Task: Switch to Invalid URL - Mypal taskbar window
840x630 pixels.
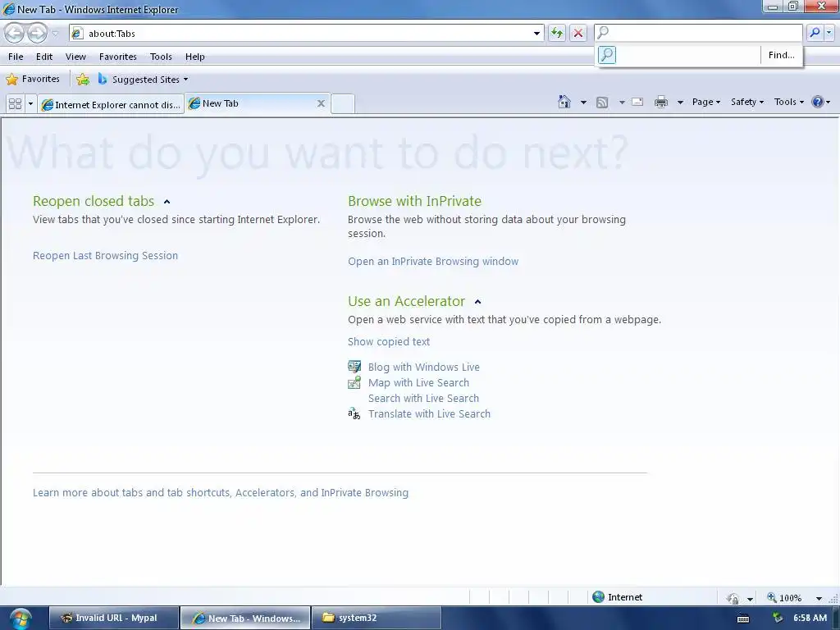Action: coord(114,618)
